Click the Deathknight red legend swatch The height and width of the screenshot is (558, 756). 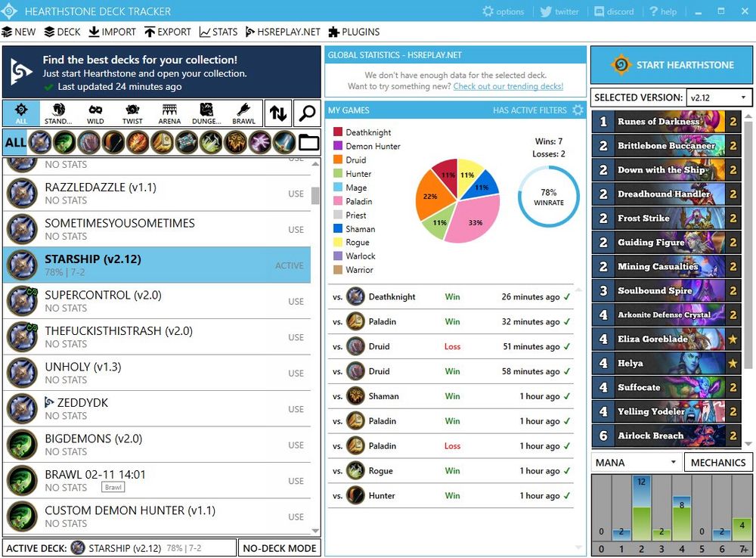pos(337,132)
